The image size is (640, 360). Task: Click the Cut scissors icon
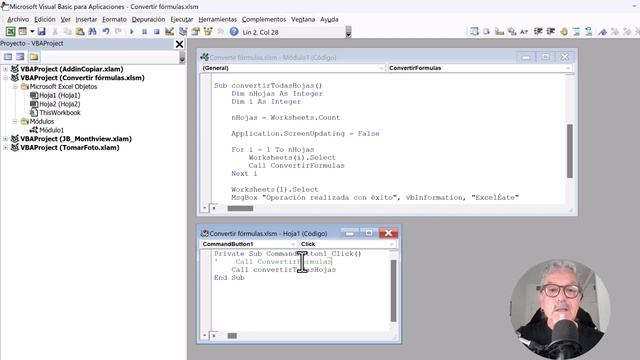coord(55,31)
